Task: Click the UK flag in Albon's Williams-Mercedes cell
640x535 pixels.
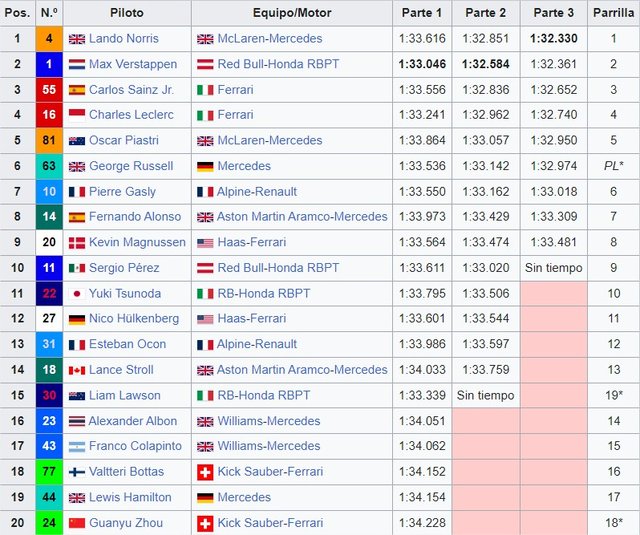Action: 205,422
